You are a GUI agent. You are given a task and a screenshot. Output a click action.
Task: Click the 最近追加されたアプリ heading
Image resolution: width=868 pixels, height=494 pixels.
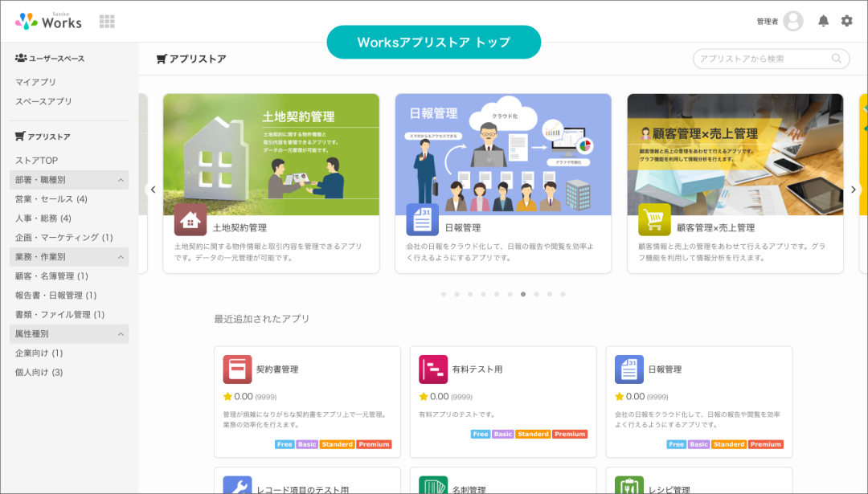[x=262, y=319]
